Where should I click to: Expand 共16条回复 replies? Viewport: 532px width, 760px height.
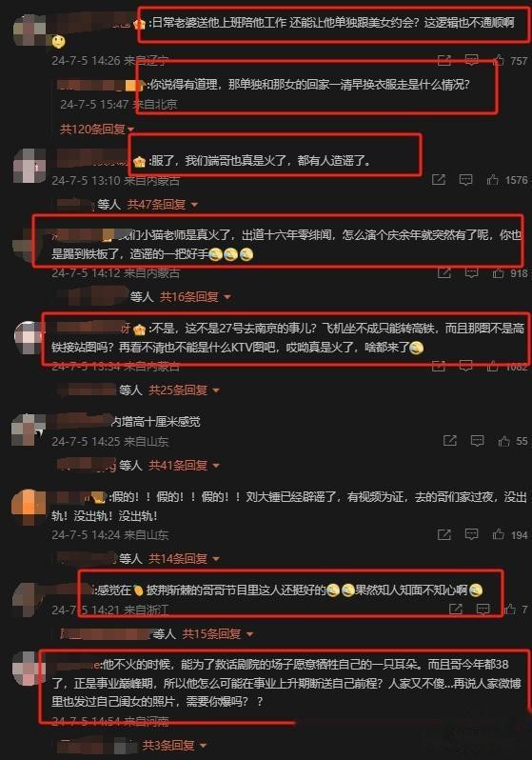[195, 296]
